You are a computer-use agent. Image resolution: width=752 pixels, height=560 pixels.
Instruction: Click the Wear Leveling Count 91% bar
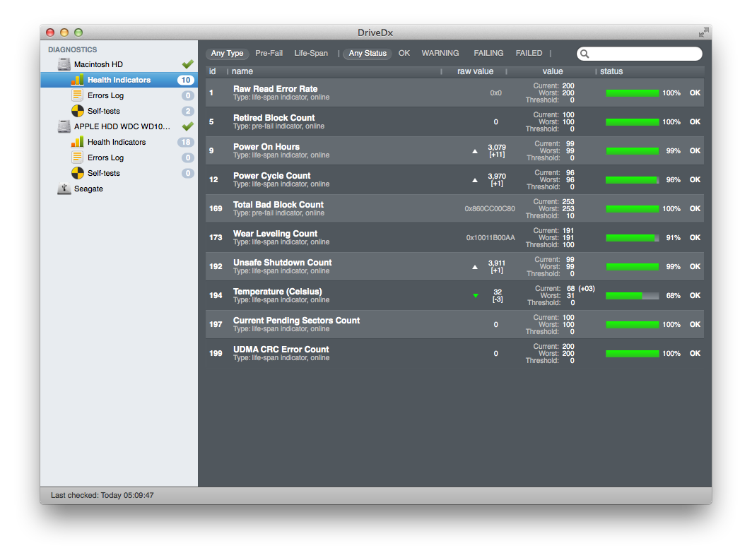point(632,237)
